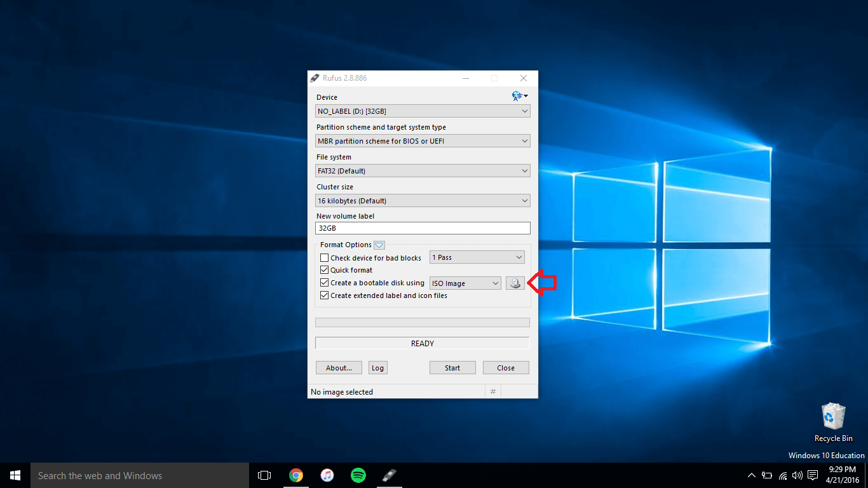
Task: Click the ISO image select disc icon
Action: pyautogui.click(x=515, y=283)
